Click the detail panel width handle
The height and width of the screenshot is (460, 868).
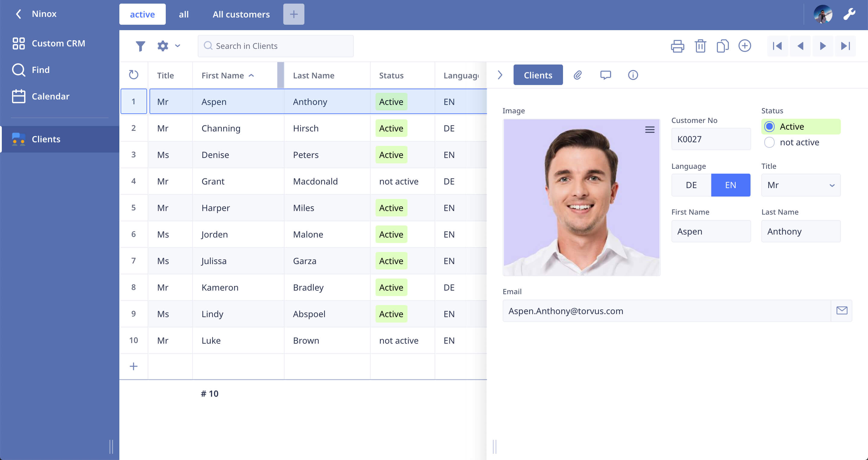(494, 446)
